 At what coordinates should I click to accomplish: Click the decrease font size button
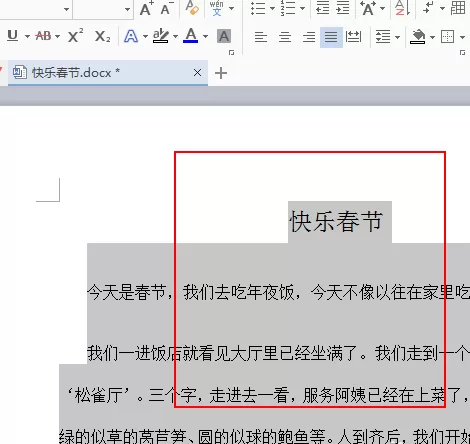[x=167, y=9]
